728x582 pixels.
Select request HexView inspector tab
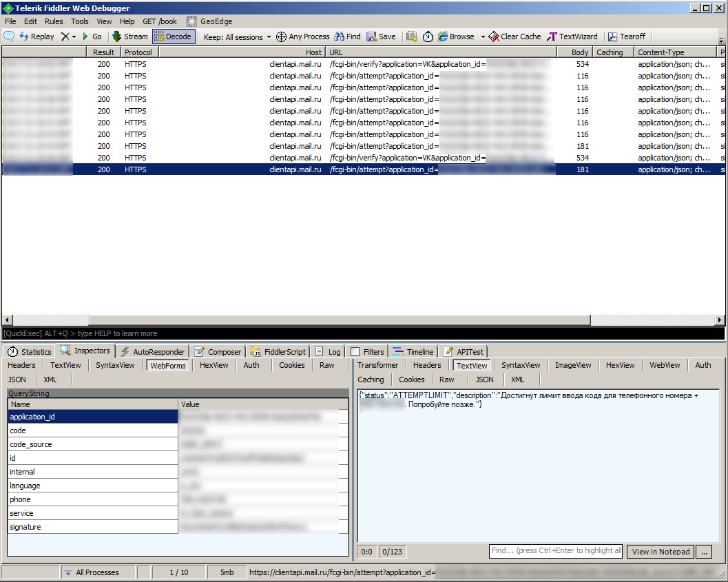[x=214, y=365]
